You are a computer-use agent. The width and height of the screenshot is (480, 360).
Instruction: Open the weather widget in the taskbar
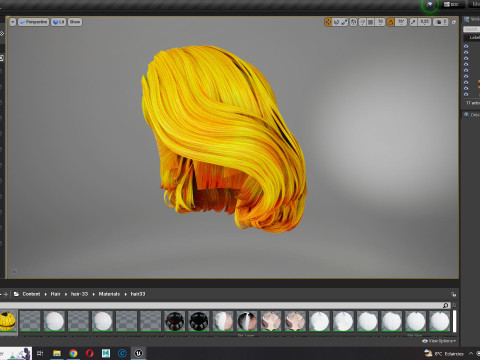444,353
